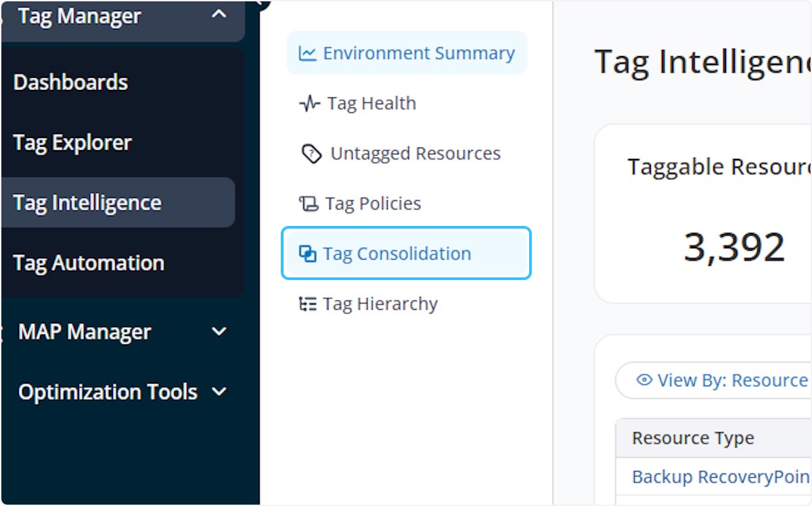Click the Tag Policies scroll icon
This screenshot has height=506, width=812.
[x=308, y=204]
